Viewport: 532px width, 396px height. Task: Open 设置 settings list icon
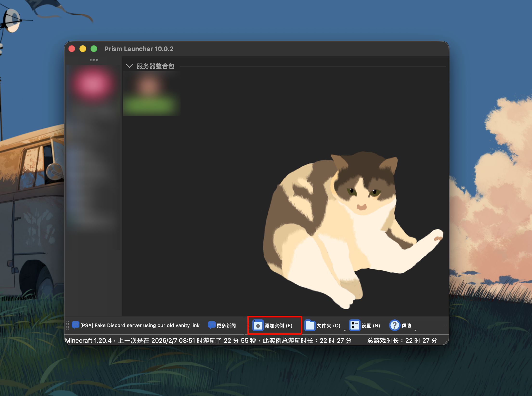point(354,325)
